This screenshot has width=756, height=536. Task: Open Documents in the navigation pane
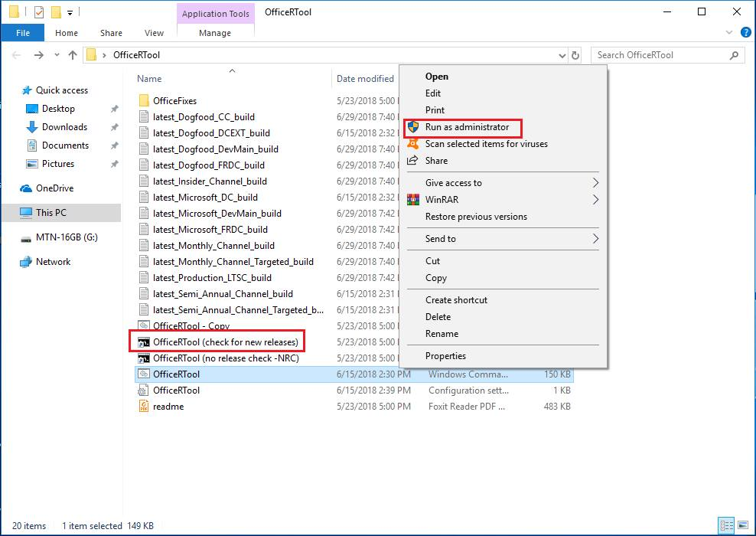[x=65, y=145]
